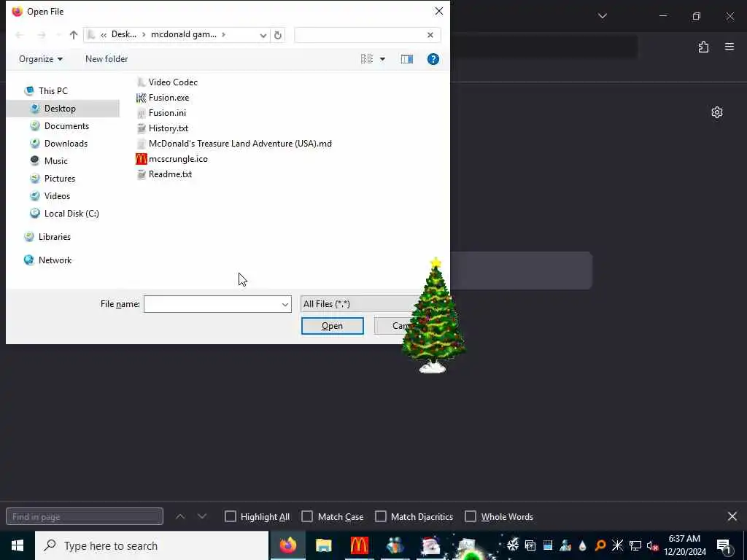Screen dimensions: 747x560
Task: Open Local Disk (C:) in navigation pane
Action: pos(71,214)
